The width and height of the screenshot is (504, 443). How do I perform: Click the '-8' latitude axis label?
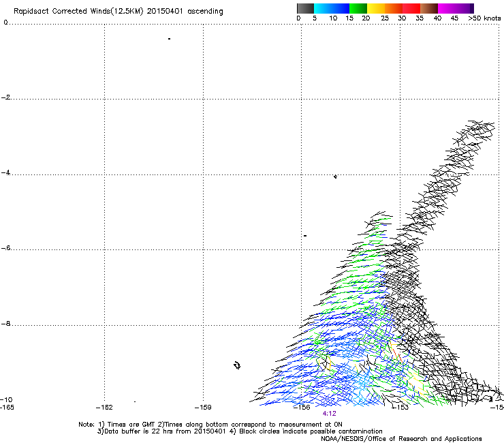click(x=5, y=324)
